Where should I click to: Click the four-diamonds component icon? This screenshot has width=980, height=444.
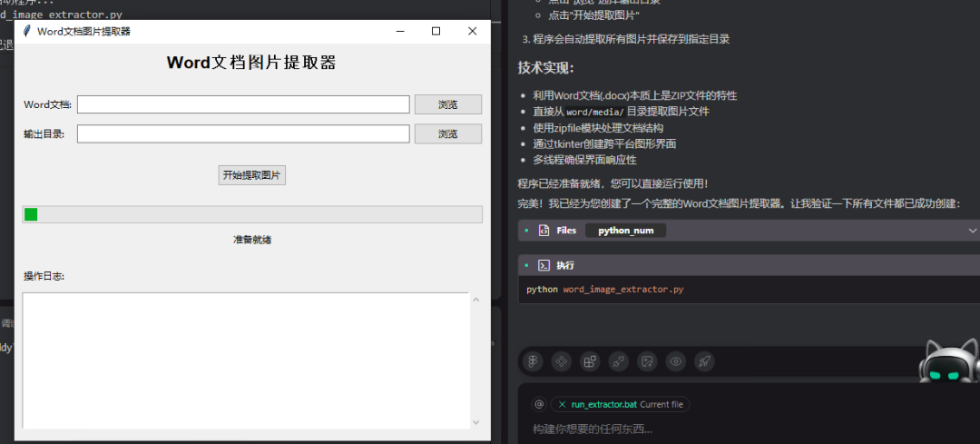point(562,361)
